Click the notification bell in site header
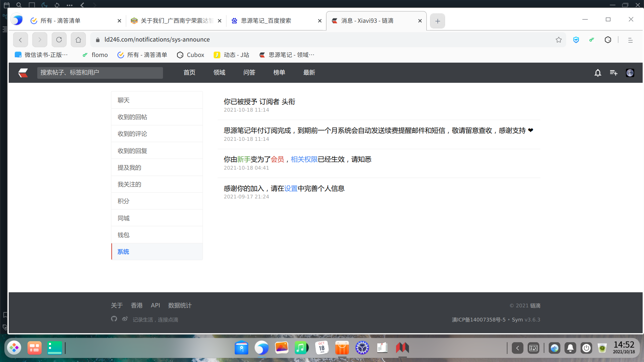 click(x=598, y=73)
